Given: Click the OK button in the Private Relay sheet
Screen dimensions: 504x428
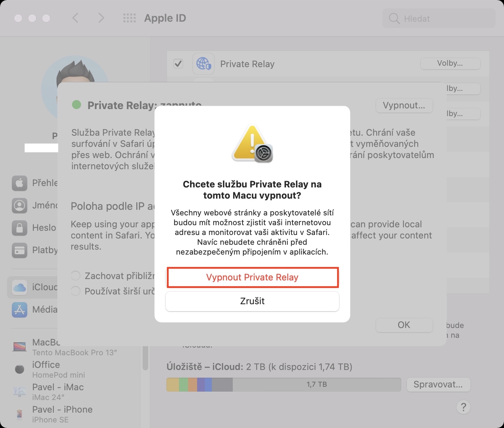Looking at the screenshot, I should [x=404, y=325].
